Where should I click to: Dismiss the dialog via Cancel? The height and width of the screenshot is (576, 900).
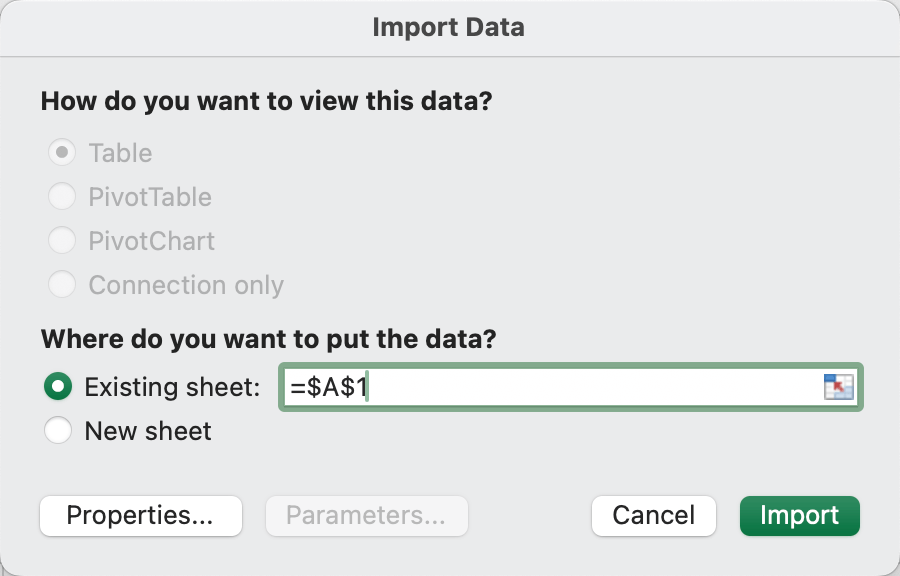(653, 516)
